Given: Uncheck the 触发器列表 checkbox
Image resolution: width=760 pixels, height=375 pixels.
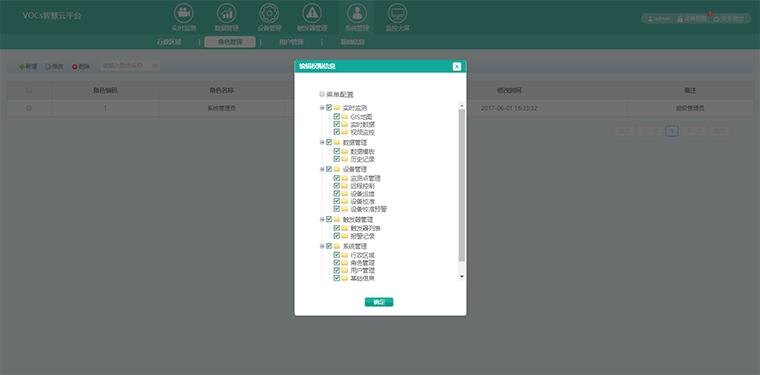Looking at the screenshot, I should click(337, 228).
